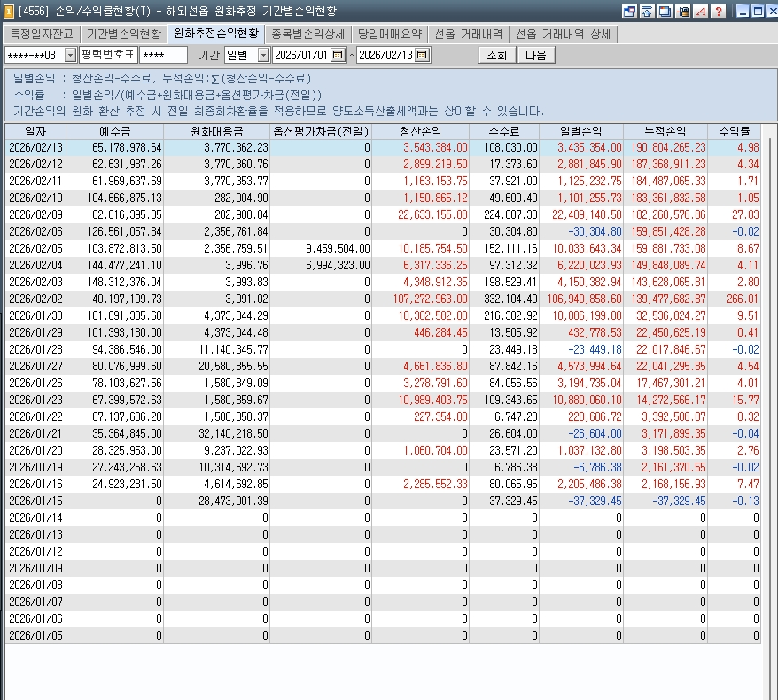Switch to 특정일자잔고 tab

point(42,34)
